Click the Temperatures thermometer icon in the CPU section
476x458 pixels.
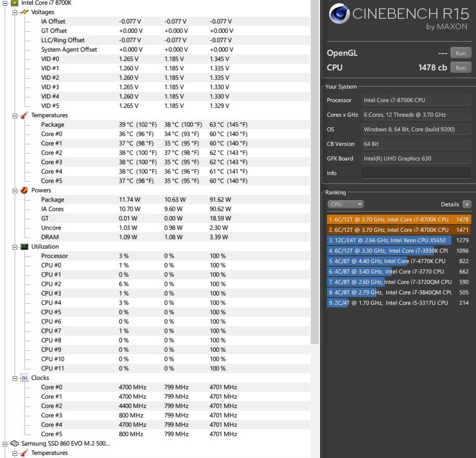(x=25, y=115)
